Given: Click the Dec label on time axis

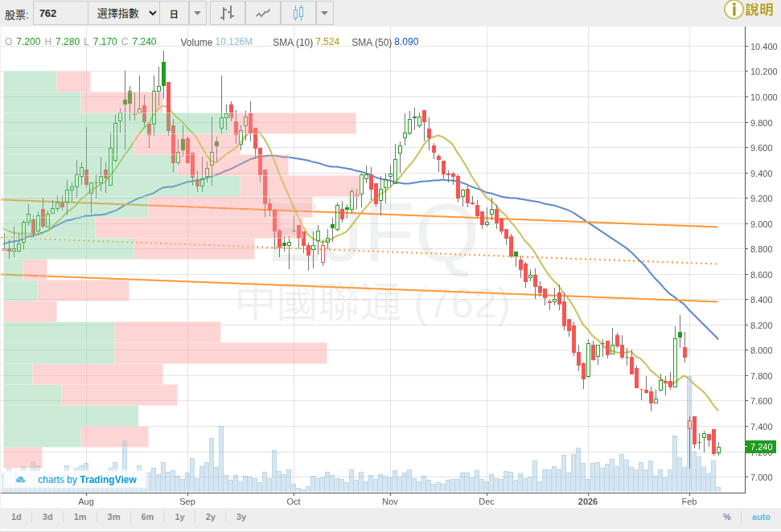Looking at the screenshot, I should click(486, 501).
